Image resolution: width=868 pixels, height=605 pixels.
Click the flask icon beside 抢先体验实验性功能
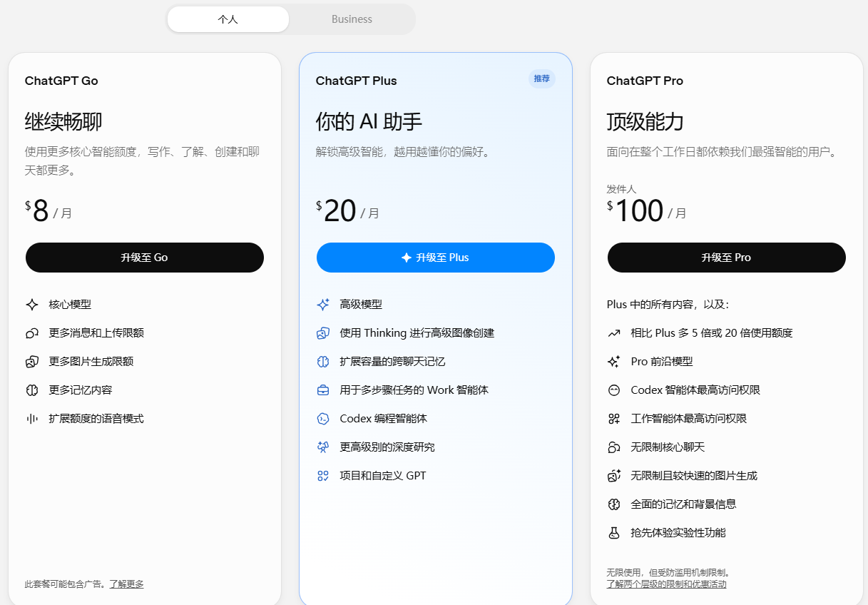(x=614, y=533)
